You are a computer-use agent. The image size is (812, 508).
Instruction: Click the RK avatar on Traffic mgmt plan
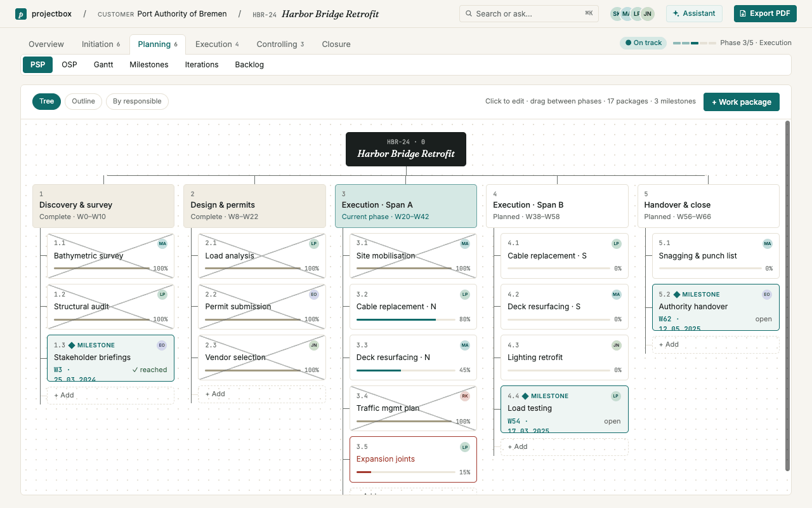(465, 396)
